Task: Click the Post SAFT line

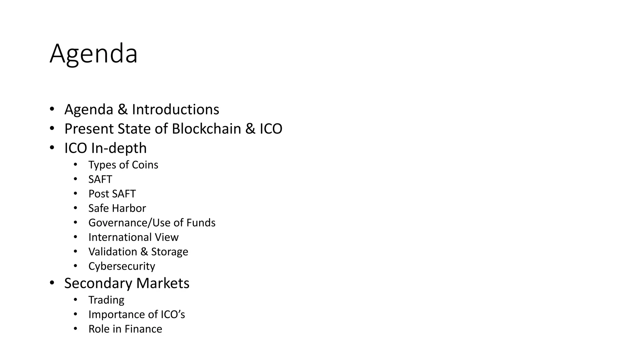Action: 112,194
